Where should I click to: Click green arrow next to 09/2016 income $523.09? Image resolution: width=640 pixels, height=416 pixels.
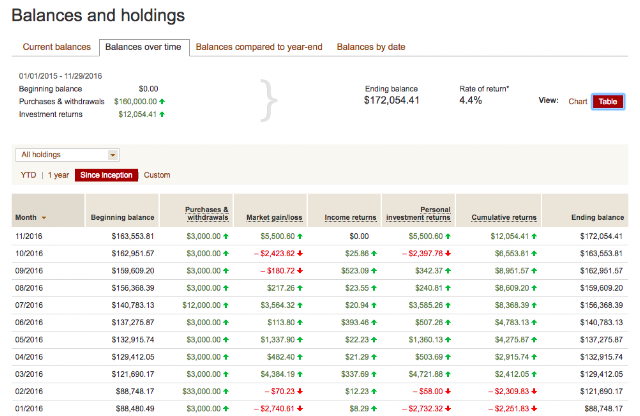point(374,271)
